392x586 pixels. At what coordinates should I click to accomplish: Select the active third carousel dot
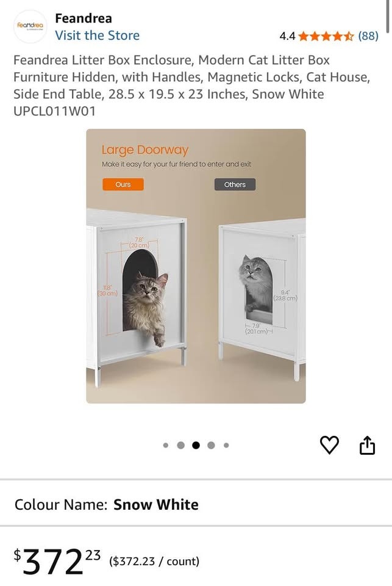(196, 445)
